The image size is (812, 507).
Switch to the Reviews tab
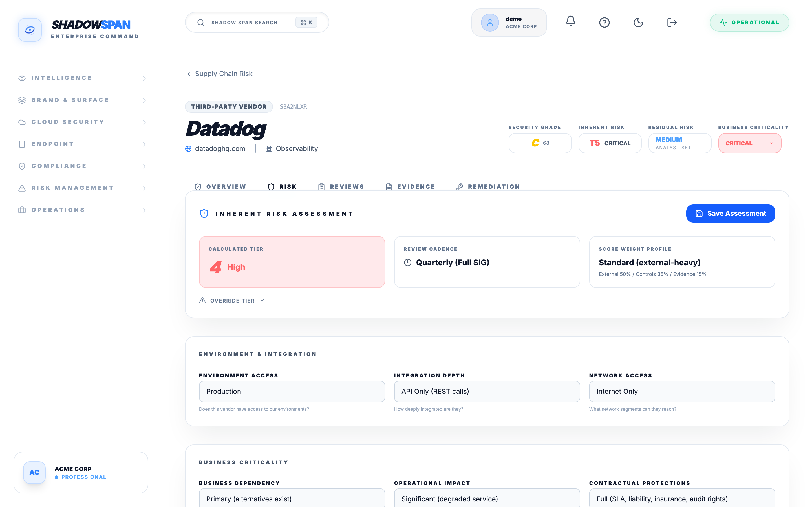(x=341, y=187)
